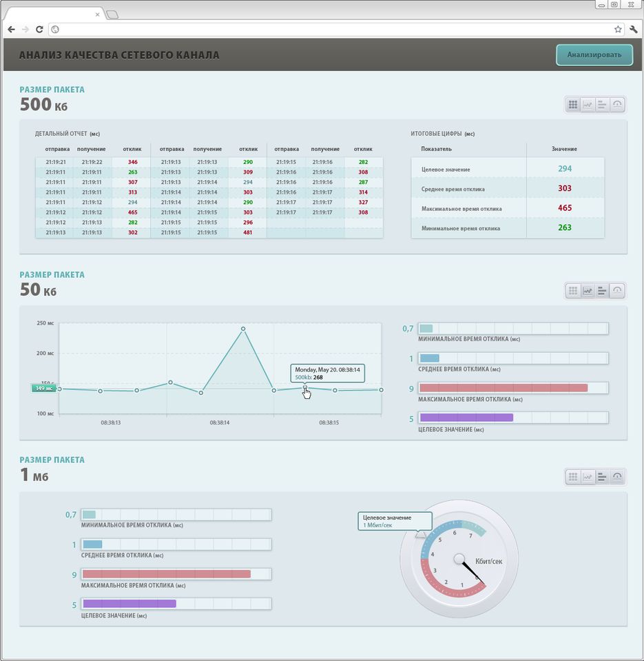
Task: Switch 500 Кб section to table view
Action: click(573, 105)
